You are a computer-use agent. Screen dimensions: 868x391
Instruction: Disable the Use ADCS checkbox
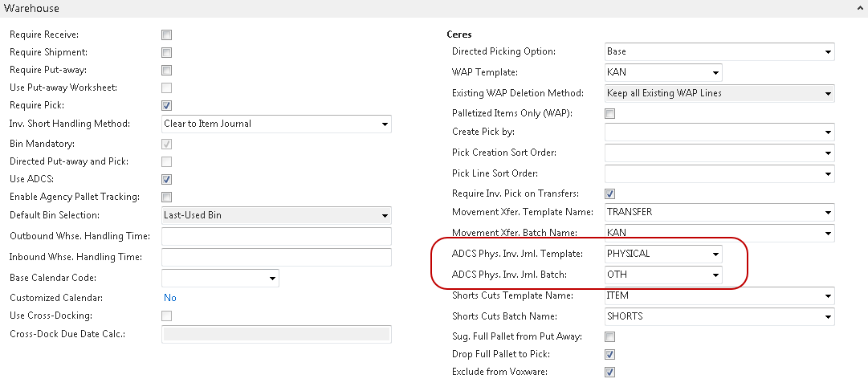tap(167, 180)
